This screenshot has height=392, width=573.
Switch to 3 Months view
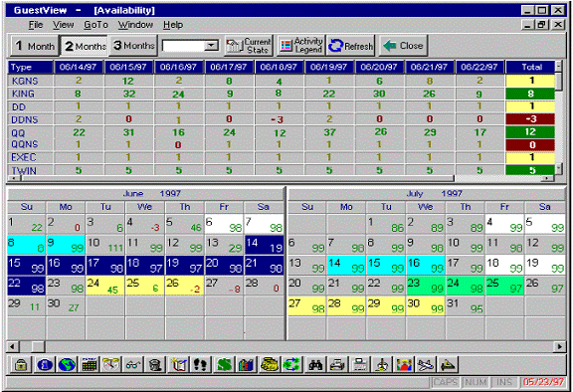click(x=133, y=46)
